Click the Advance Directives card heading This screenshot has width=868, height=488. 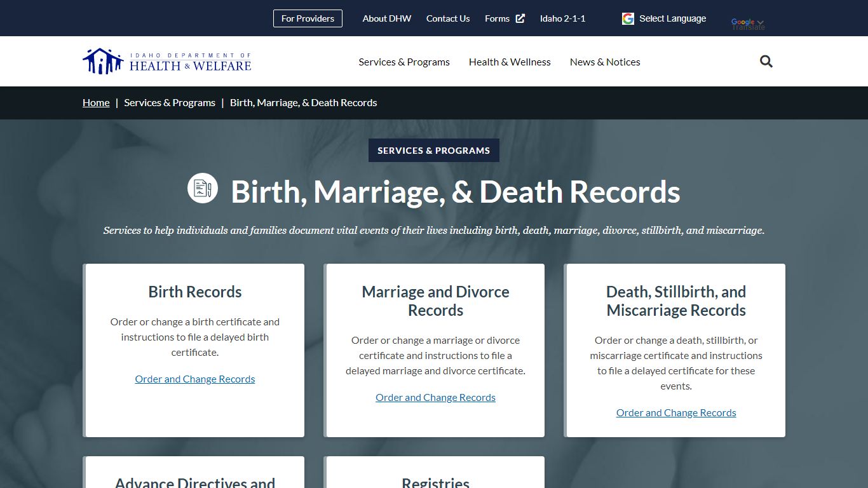pyautogui.click(x=195, y=482)
